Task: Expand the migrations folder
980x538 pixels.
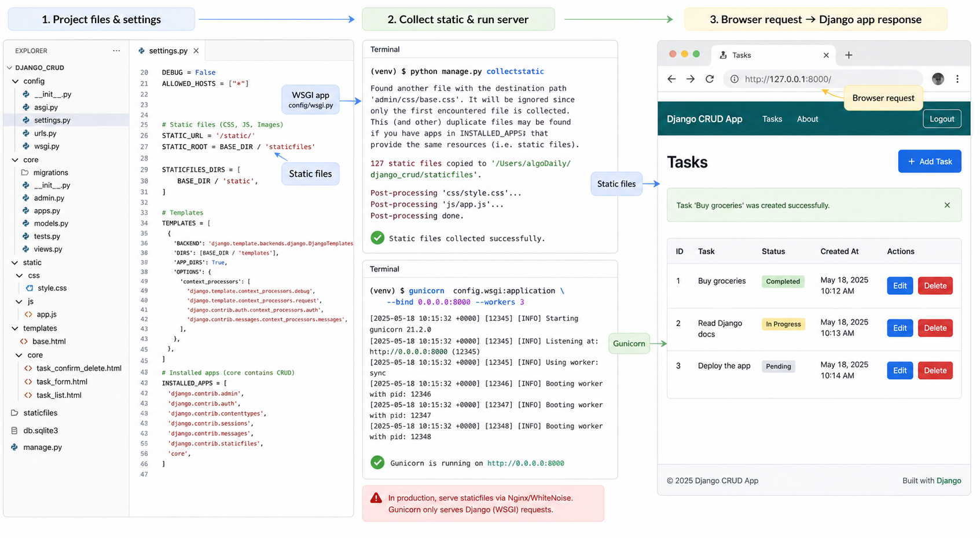Action: coord(50,173)
